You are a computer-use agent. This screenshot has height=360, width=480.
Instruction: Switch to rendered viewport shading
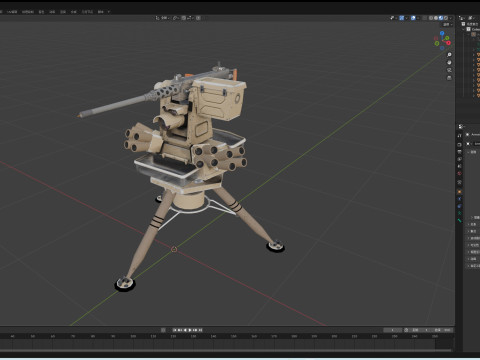(446, 18)
